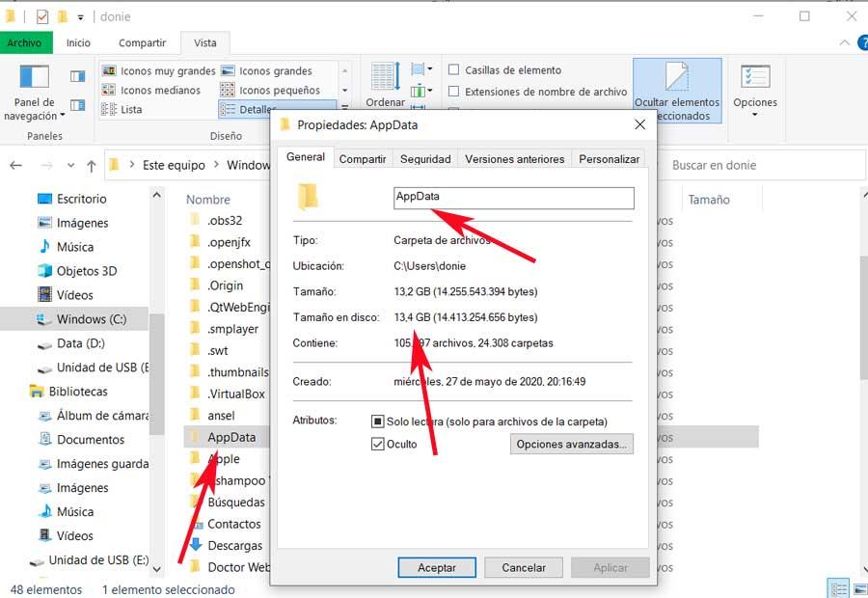Switch to details view status icon

[839, 589]
